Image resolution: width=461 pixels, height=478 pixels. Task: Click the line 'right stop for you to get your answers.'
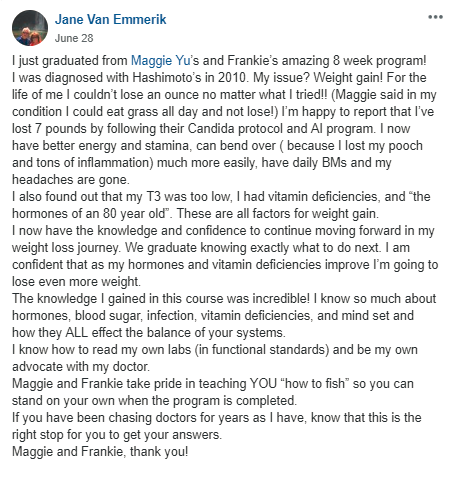point(117,434)
